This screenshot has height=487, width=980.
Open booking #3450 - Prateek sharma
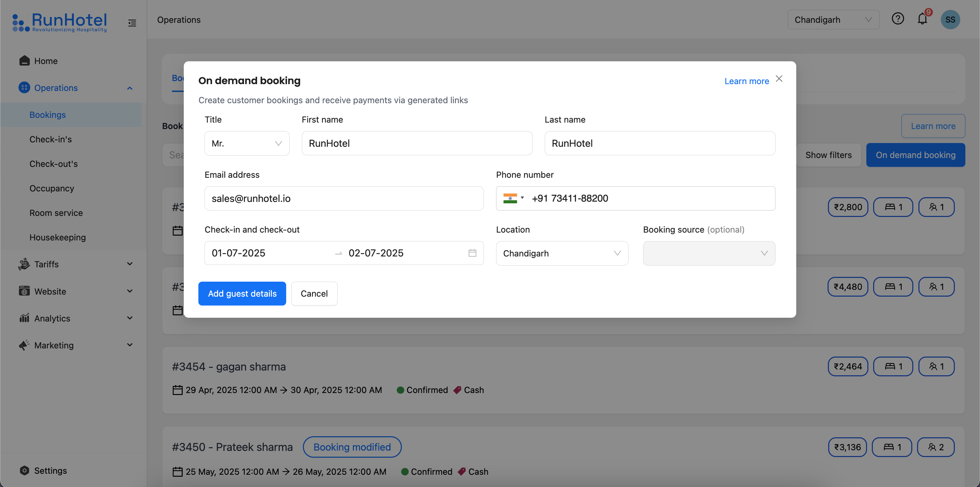(x=232, y=447)
